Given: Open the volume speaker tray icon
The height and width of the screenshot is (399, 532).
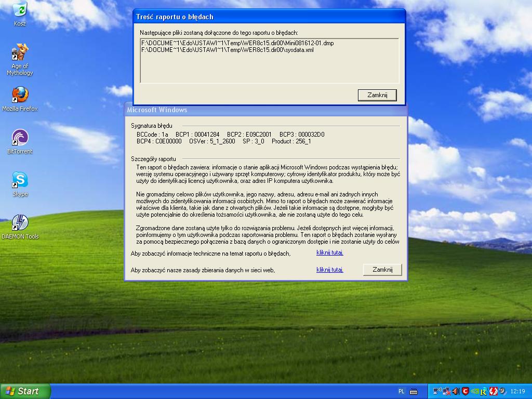Looking at the screenshot, I should [x=456, y=391].
